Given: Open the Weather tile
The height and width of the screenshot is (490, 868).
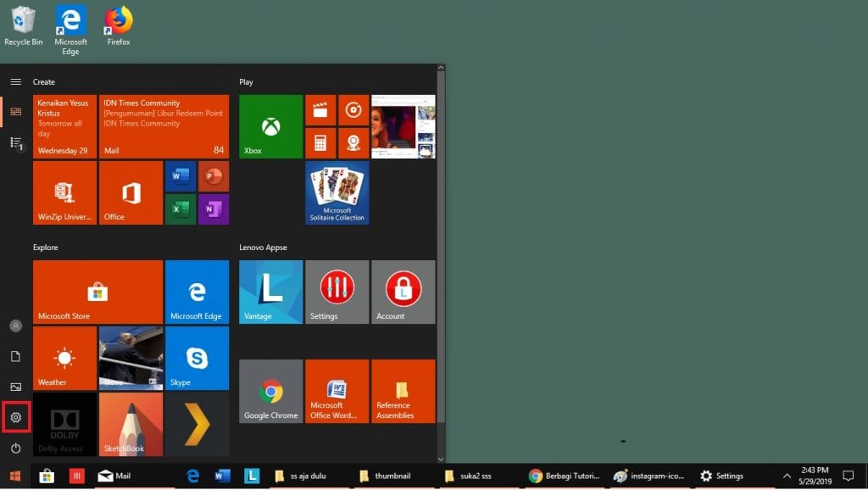Looking at the screenshot, I should pyautogui.click(x=64, y=359).
